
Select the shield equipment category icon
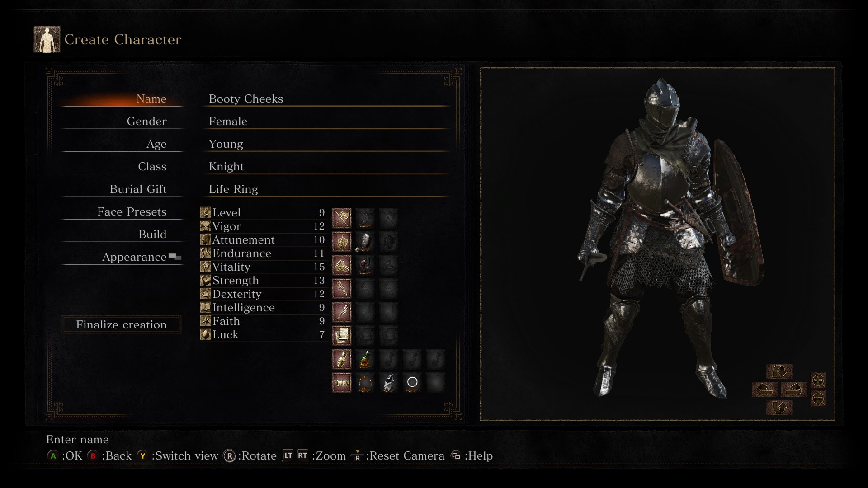(x=342, y=242)
